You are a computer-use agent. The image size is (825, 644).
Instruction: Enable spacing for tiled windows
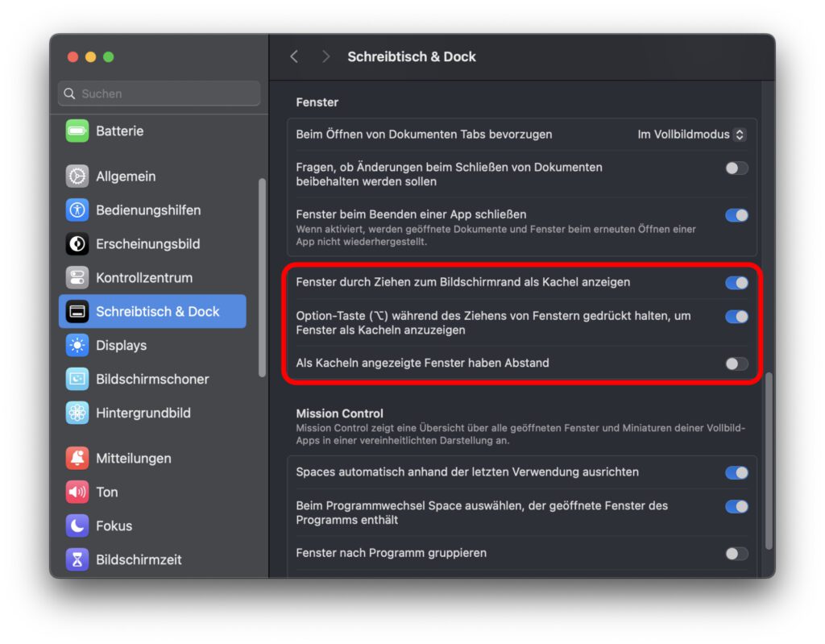tap(736, 364)
